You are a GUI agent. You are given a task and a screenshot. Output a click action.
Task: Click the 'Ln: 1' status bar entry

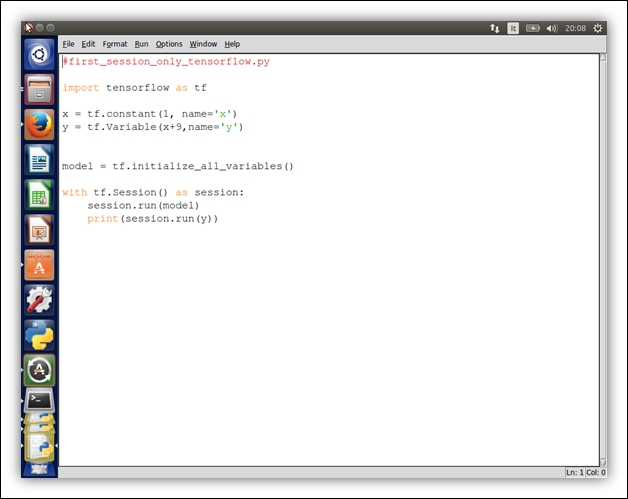coord(574,473)
